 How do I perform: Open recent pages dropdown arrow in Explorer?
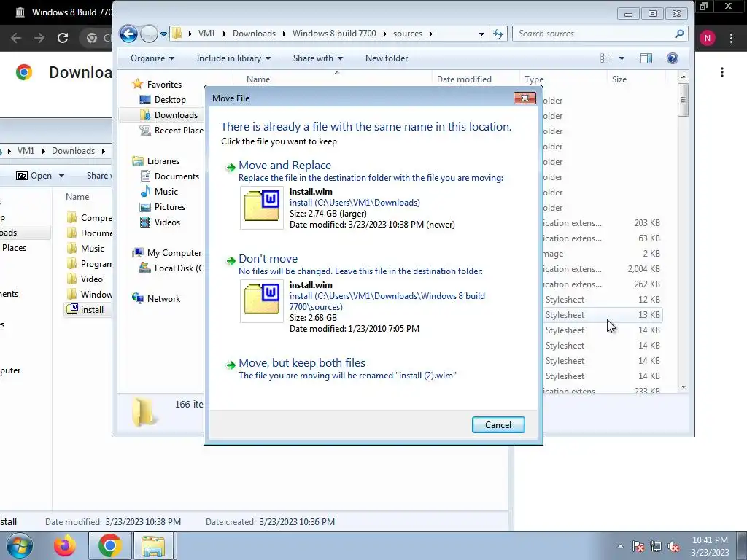point(163,34)
